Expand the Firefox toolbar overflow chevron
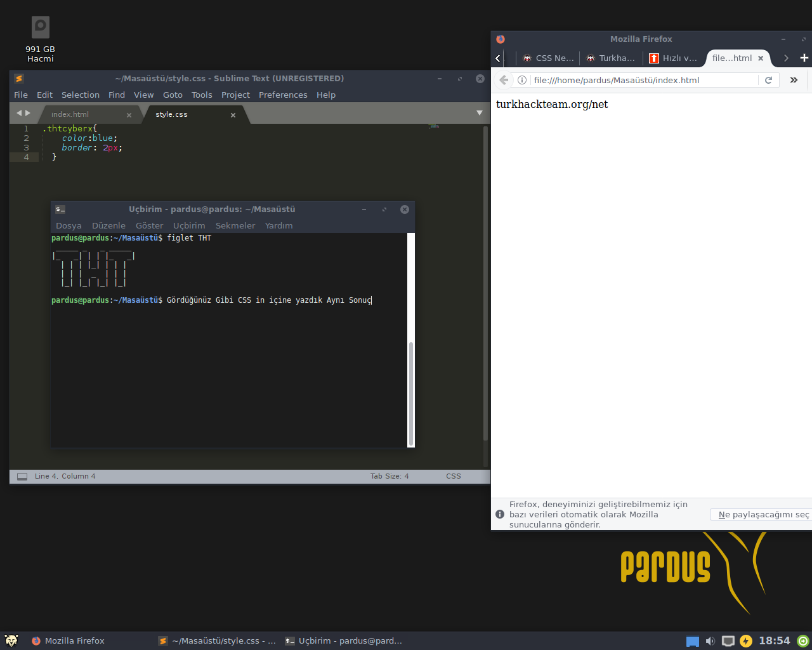812x650 pixels. pyautogui.click(x=794, y=80)
